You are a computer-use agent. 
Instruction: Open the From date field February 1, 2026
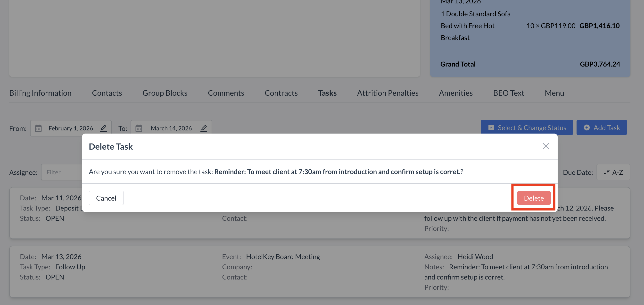click(71, 128)
